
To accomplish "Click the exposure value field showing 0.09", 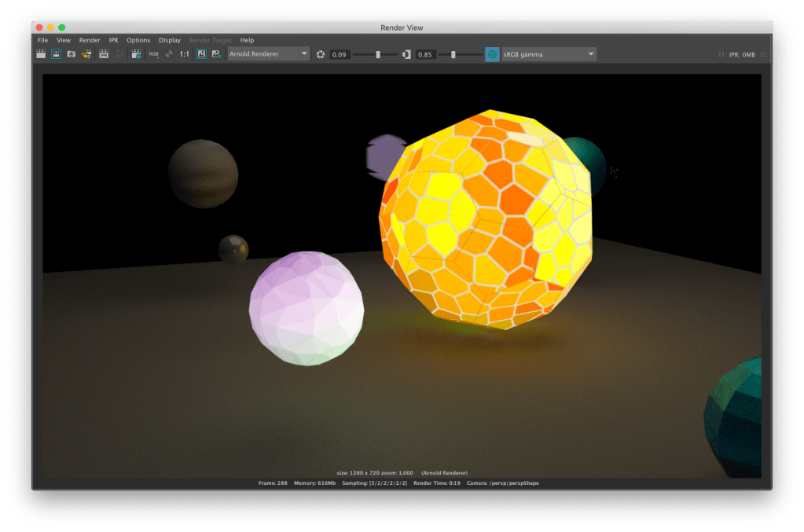I will tap(340, 54).
